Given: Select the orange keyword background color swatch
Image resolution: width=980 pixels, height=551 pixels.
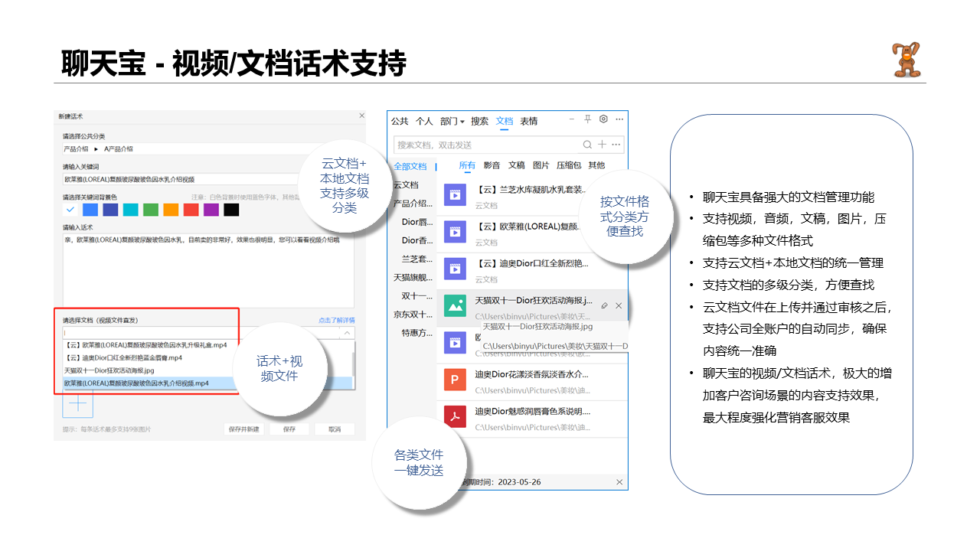Looking at the screenshot, I should 170,208.
